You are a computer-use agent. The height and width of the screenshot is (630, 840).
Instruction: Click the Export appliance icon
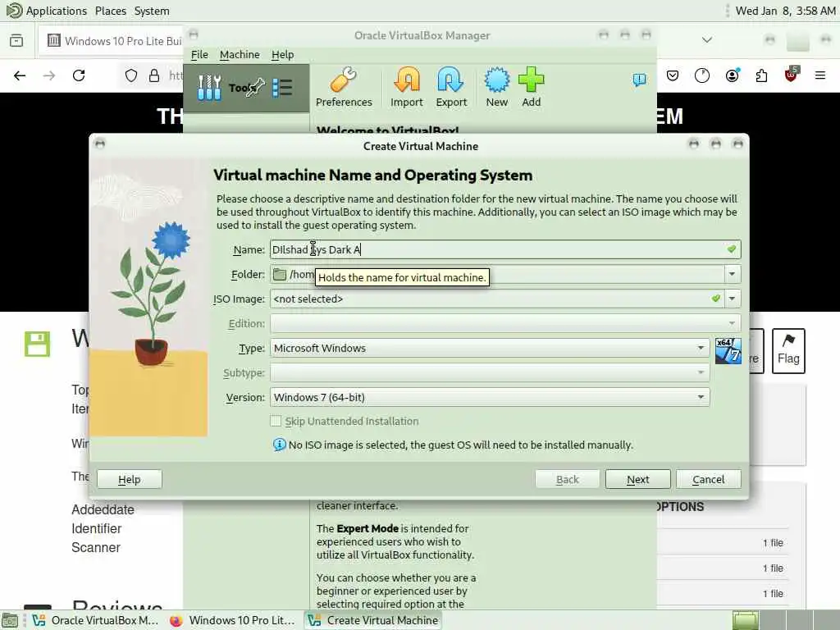coord(451,87)
